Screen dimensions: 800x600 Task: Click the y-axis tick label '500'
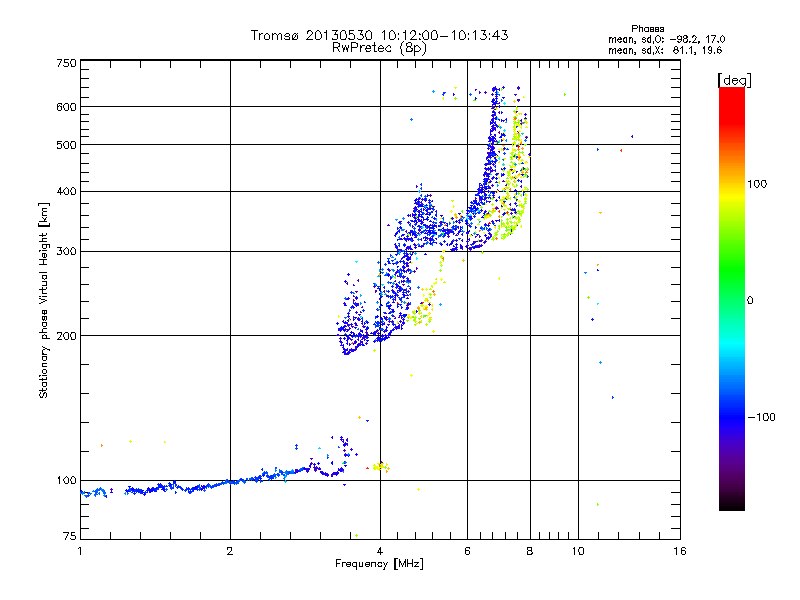66,145
